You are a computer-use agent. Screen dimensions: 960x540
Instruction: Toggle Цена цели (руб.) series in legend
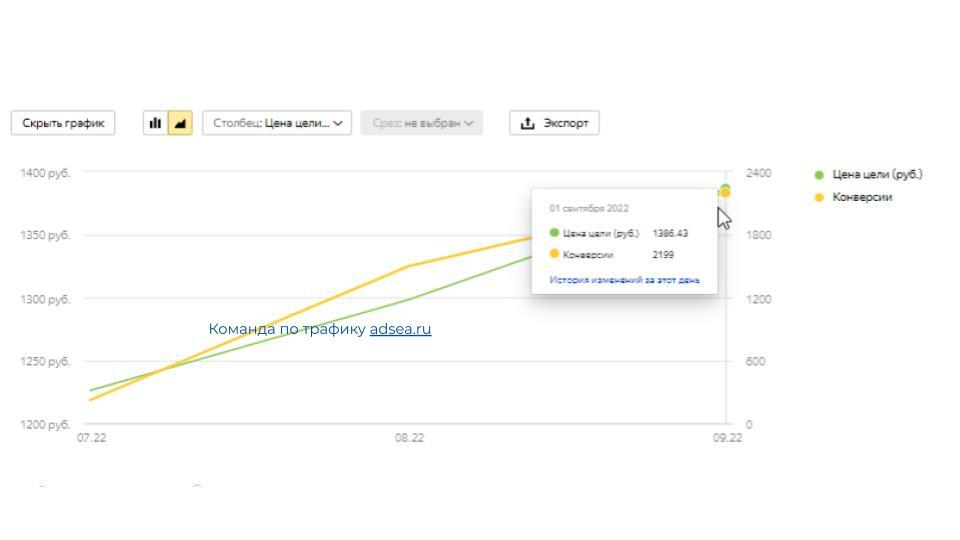coord(876,175)
